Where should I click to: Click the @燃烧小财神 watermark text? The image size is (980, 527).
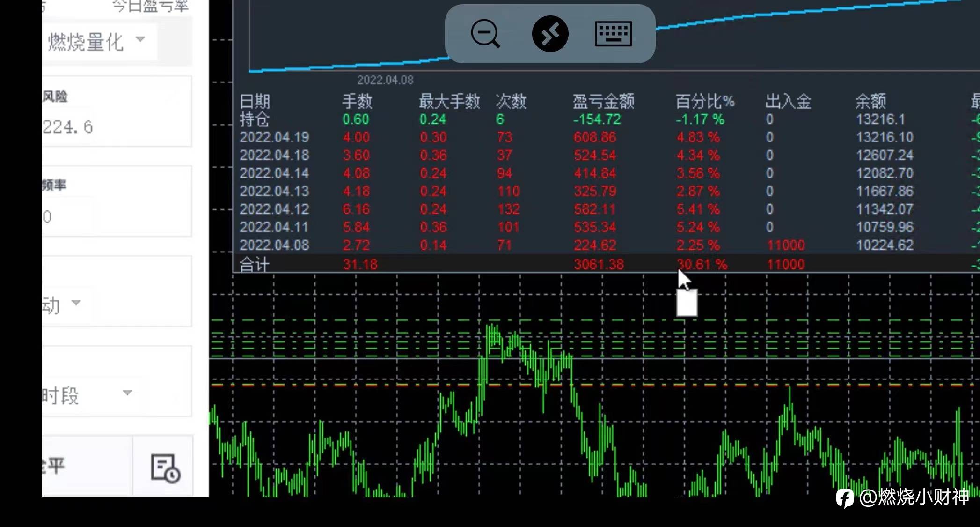point(914,497)
